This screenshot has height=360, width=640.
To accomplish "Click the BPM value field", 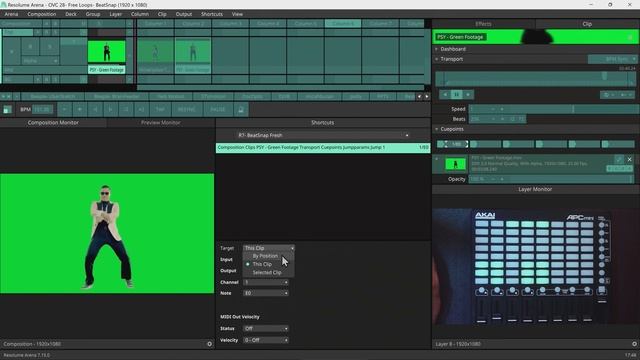I will point(42,109).
